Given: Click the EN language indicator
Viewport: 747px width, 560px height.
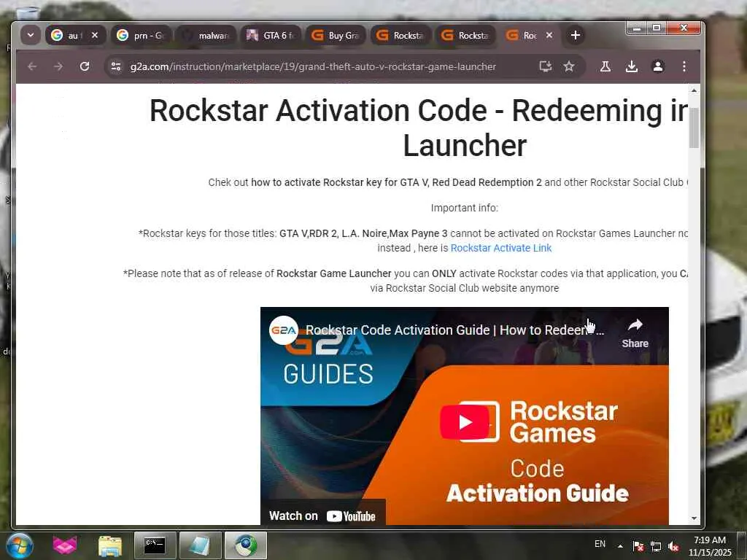Looking at the screenshot, I should pyautogui.click(x=600, y=544).
